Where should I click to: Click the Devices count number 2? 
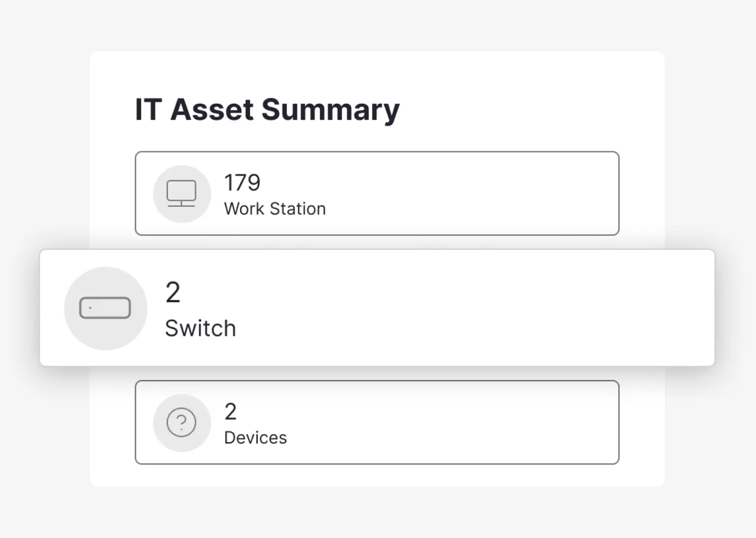[x=230, y=412]
